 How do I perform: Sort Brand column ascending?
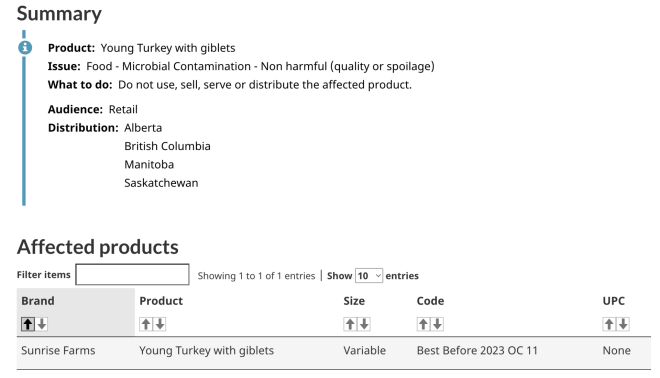tap(28, 324)
